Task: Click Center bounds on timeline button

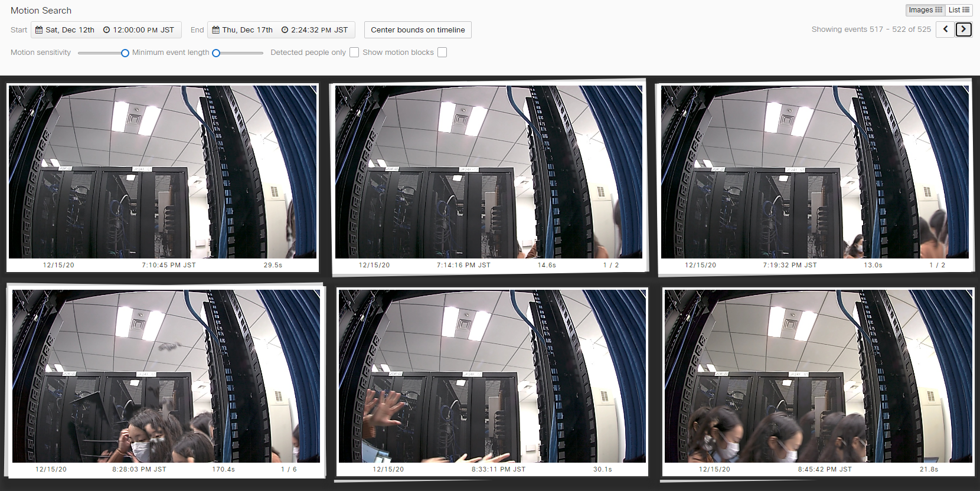Action: (417, 30)
